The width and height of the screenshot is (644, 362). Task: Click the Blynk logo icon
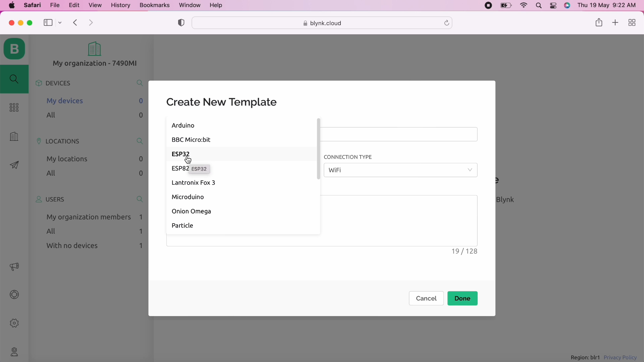coord(14,49)
